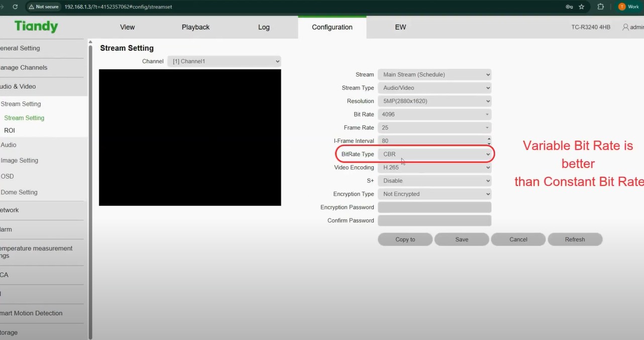The height and width of the screenshot is (340, 644).
Task: Open the saved passwords key icon
Action: pos(569,7)
